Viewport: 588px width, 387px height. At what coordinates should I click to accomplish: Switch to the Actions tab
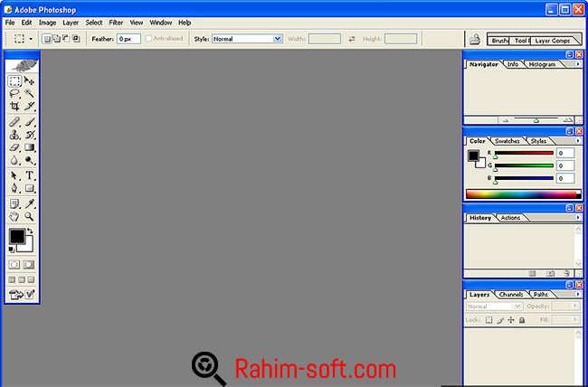pyautogui.click(x=510, y=218)
